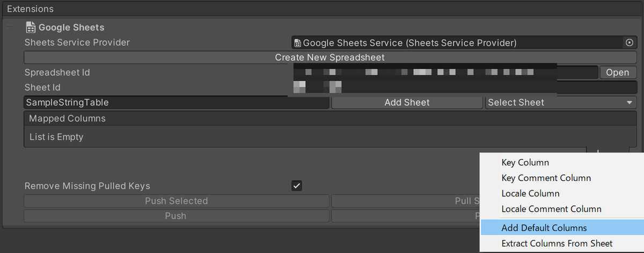Click the Spreadsheet Id label
The width and height of the screenshot is (644, 253).
click(x=57, y=73)
